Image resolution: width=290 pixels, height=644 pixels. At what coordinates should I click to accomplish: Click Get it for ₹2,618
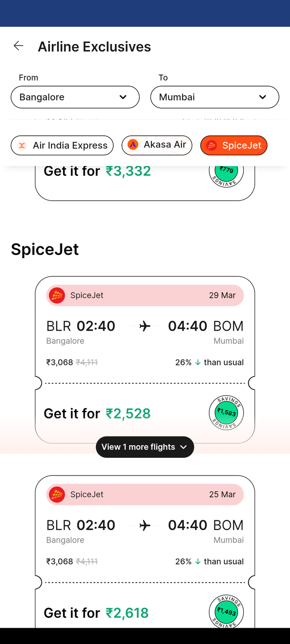tap(96, 613)
